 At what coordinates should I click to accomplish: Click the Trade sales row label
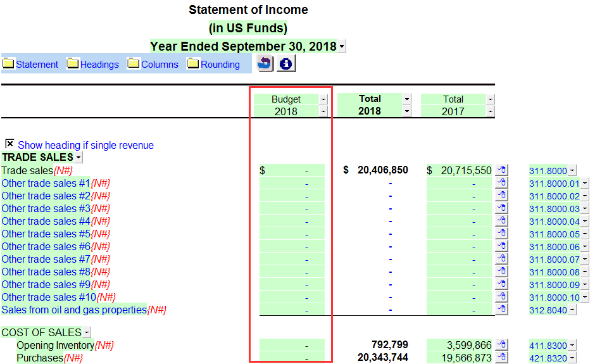[x=27, y=170]
